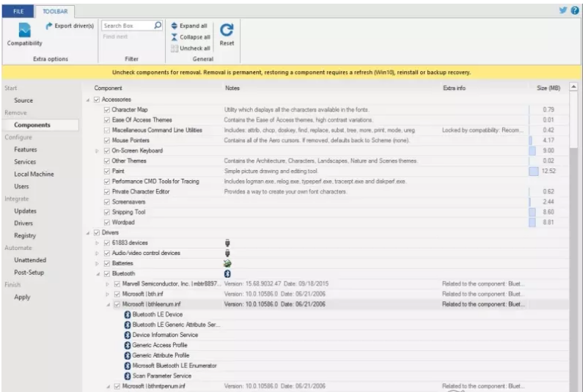This screenshot has height=392, width=588.
Task: Toggle the Wordpad checkbox
Action: [107, 221]
